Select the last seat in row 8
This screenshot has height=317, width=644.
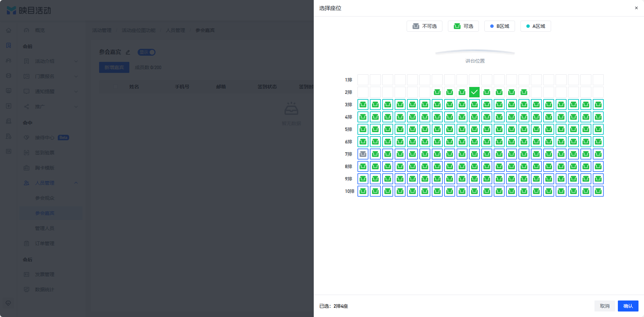598,166
